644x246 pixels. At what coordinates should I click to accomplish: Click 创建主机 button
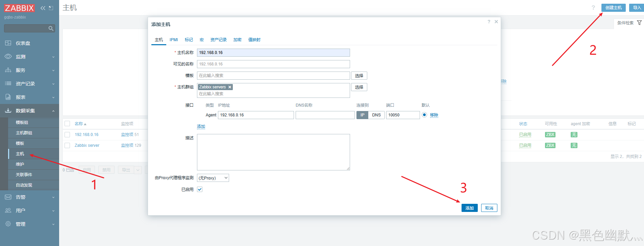tap(614, 8)
